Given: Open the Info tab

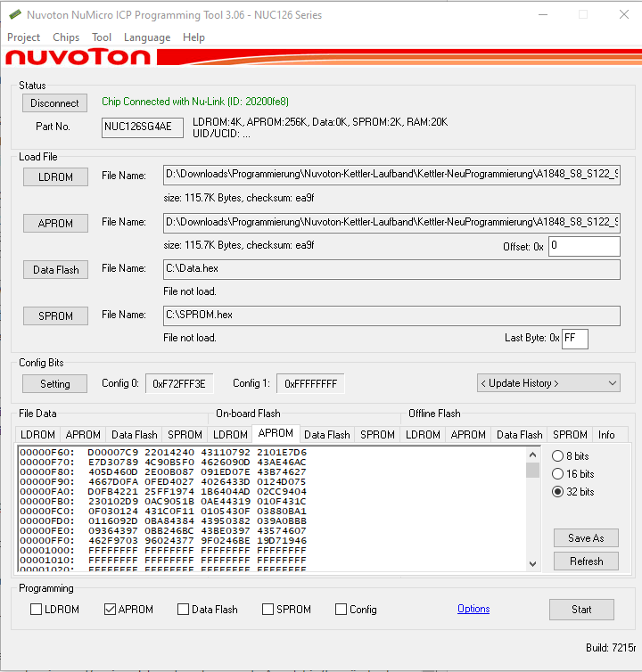Looking at the screenshot, I should point(606,435).
